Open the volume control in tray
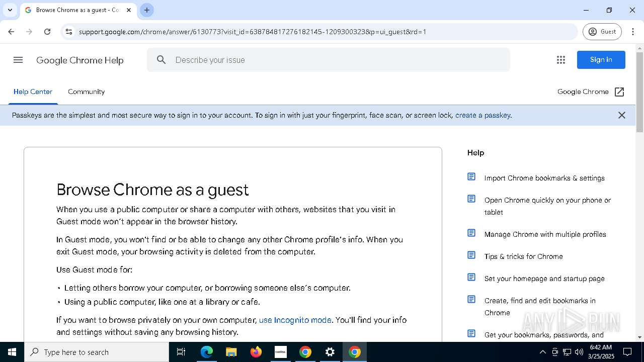 [x=579, y=352]
